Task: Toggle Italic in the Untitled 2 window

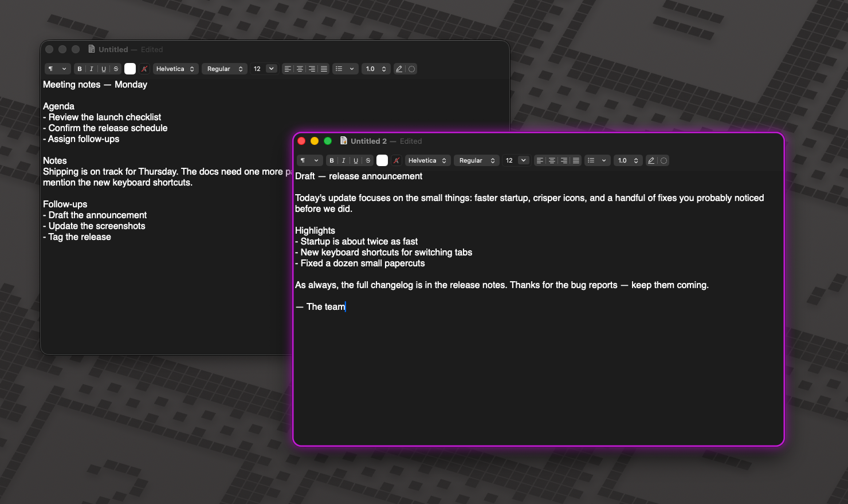Action: [x=344, y=160]
